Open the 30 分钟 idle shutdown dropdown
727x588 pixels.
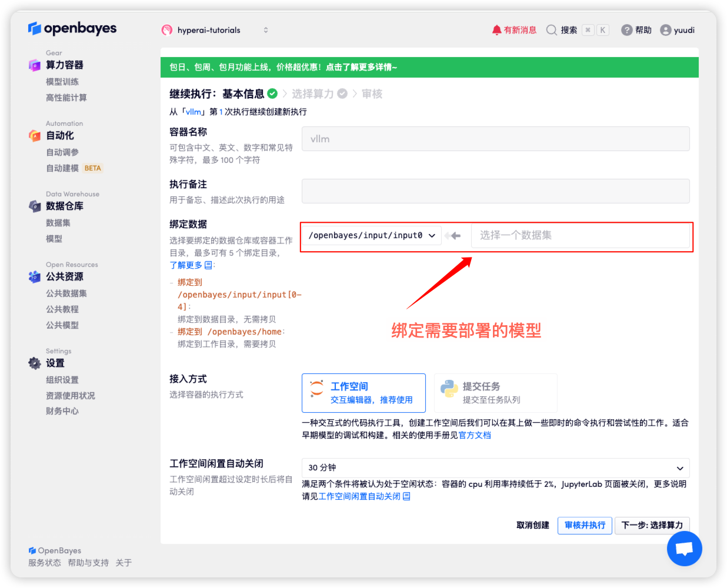495,468
